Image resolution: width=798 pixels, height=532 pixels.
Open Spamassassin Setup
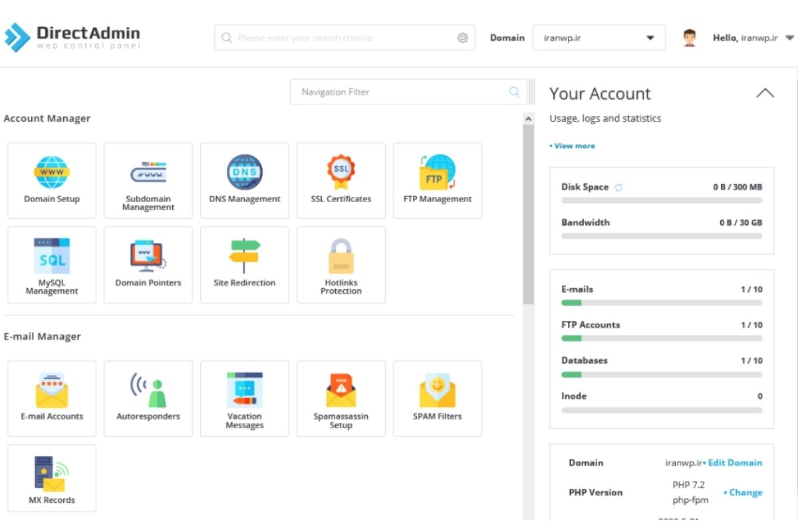pos(341,398)
